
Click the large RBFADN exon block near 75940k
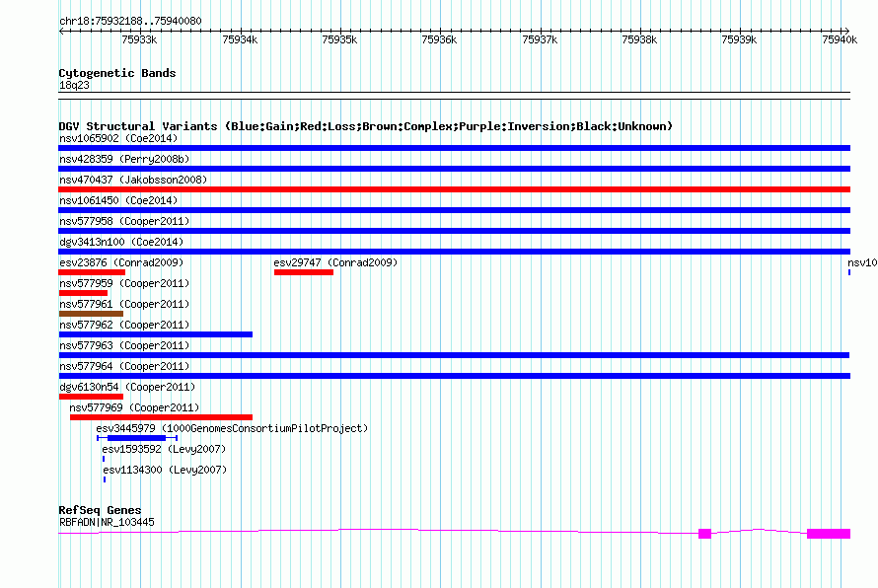(x=829, y=534)
